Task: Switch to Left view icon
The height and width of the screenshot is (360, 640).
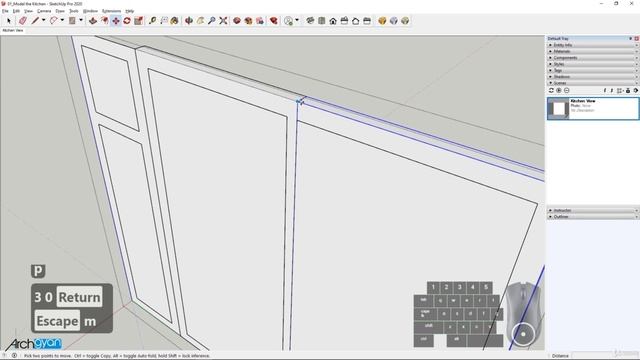Action: coord(367,20)
